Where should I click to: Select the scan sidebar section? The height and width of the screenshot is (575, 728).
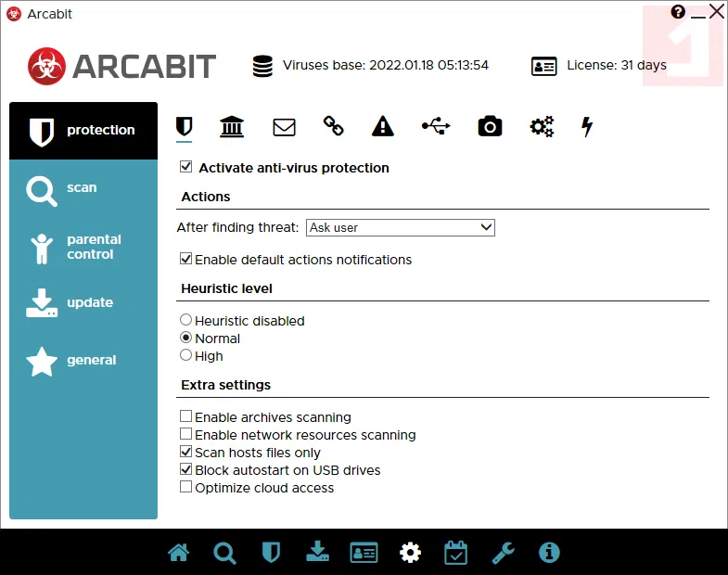[83, 188]
